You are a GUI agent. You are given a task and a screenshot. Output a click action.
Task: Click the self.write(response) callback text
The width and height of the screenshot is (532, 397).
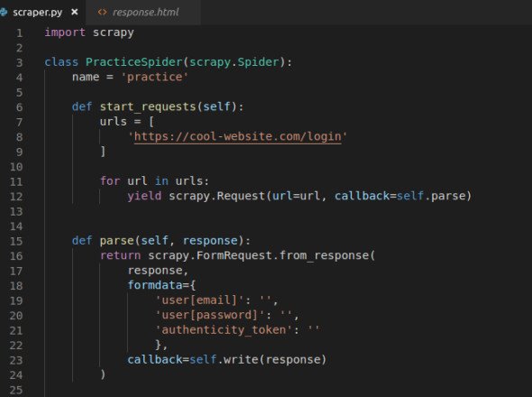258,359
